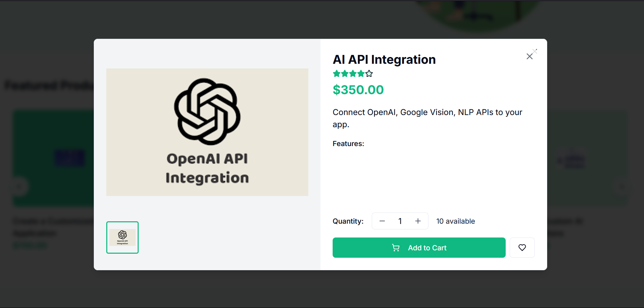Click the 'Features:' label

(x=348, y=144)
